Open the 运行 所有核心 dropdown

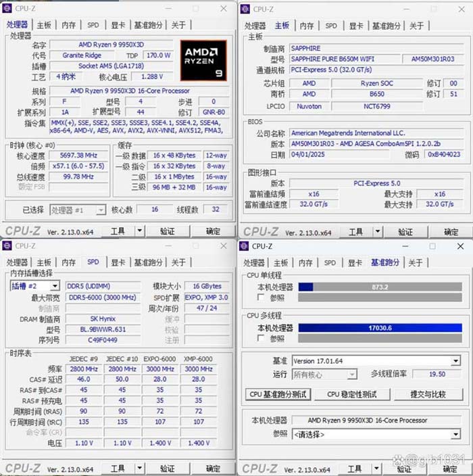(351, 375)
